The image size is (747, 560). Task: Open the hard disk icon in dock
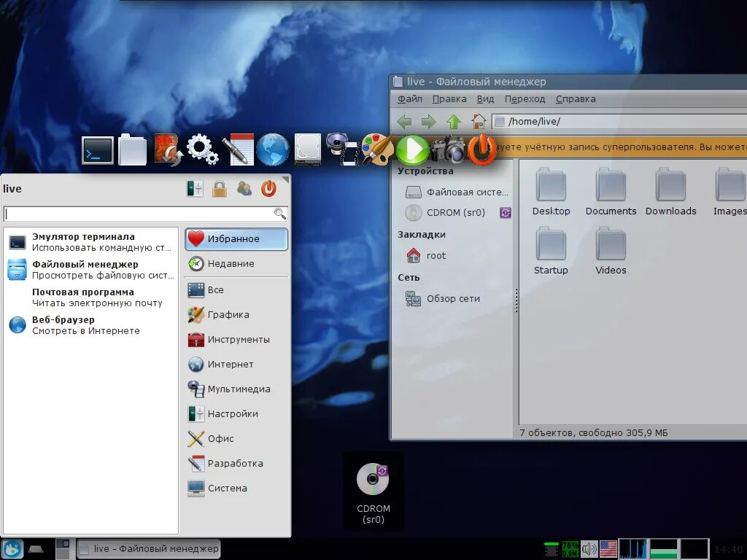pos(307,150)
